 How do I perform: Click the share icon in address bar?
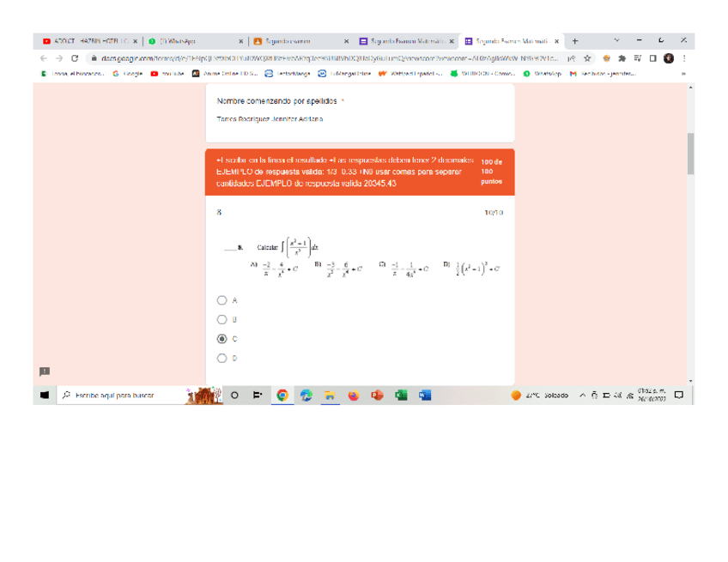[572, 58]
